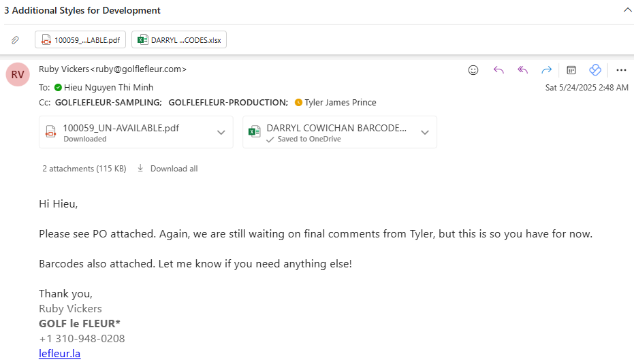This screenshot has width=634, height=364.
Task: Click the GOLFLEFLEUR-PRODUCTION Cc group
Action: 227,103
